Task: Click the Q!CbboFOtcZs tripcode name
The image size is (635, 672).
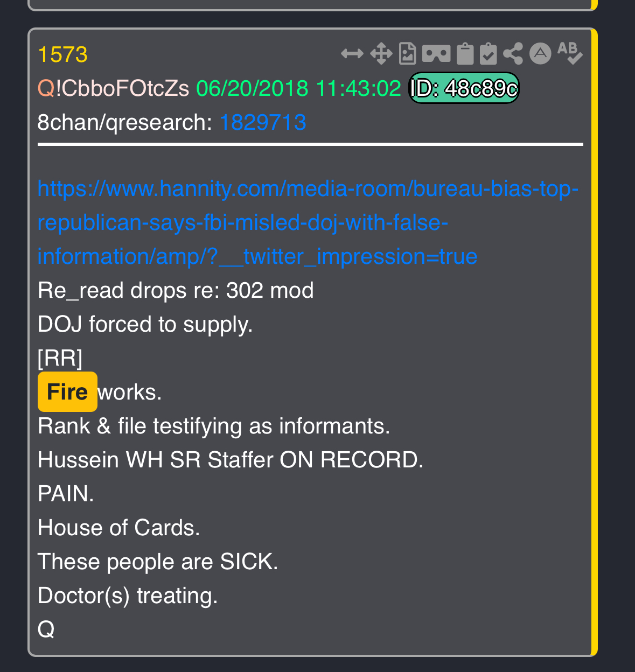Action: (x=113, y=88)
